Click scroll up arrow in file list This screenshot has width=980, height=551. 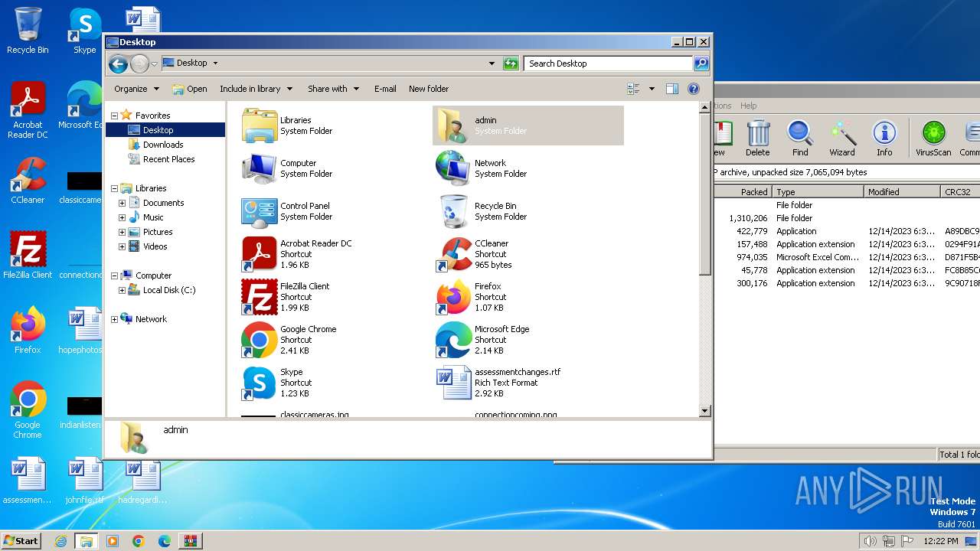pos(705,108)
